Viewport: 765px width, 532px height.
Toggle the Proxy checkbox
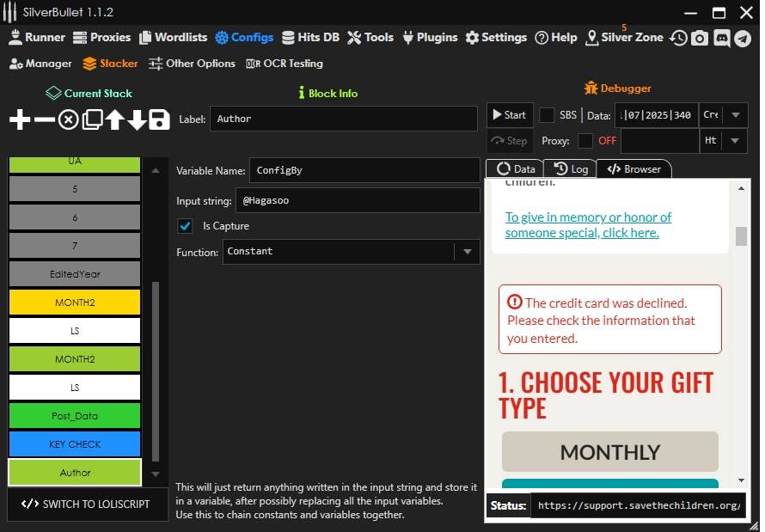coord(585,141)
